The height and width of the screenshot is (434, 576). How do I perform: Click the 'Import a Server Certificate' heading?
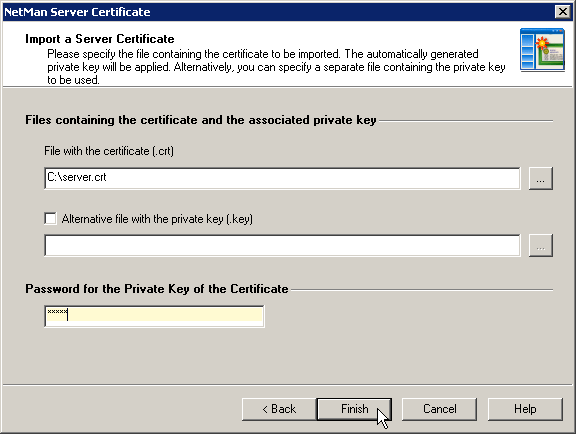100,39
